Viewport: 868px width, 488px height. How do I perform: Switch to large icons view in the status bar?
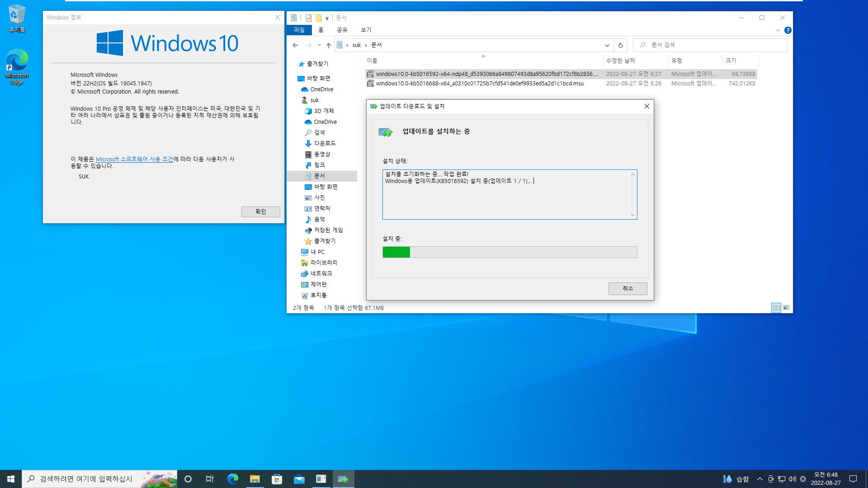point(786,308)
